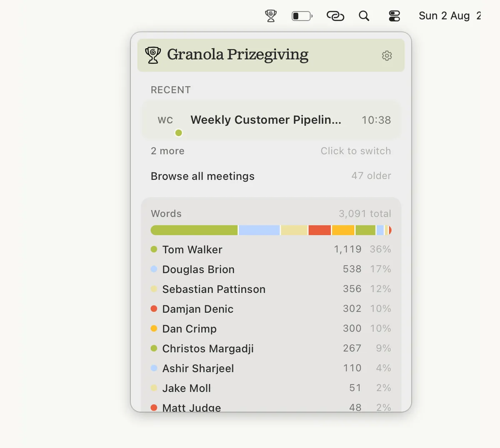This screenshot has width=500, height=448.
Task: Click the Click to switch hint
Action: [x=356, y=151]
